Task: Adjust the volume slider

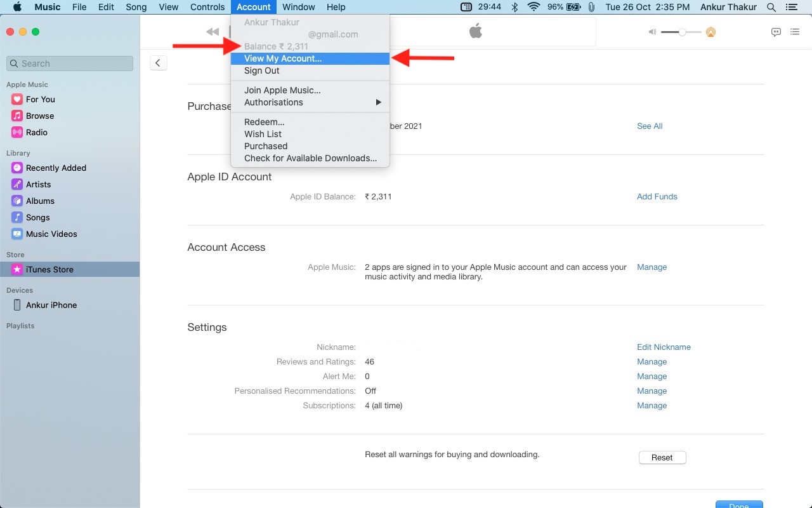Action: (x=682, y=32)
